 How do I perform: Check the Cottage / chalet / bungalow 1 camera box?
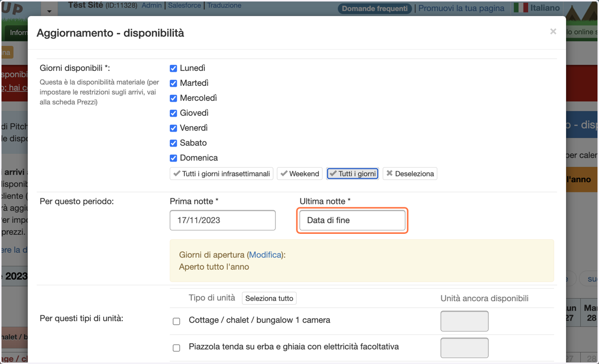176,321
